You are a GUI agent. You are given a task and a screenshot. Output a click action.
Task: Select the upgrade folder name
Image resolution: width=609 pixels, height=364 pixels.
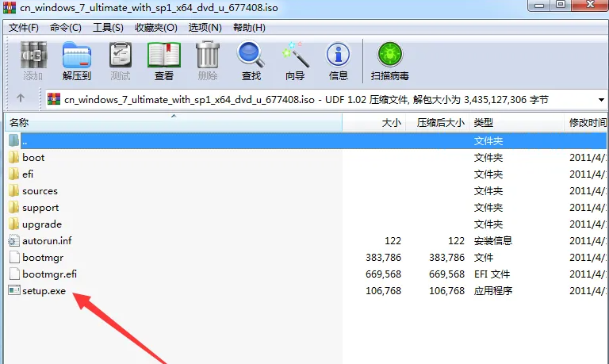42,224
